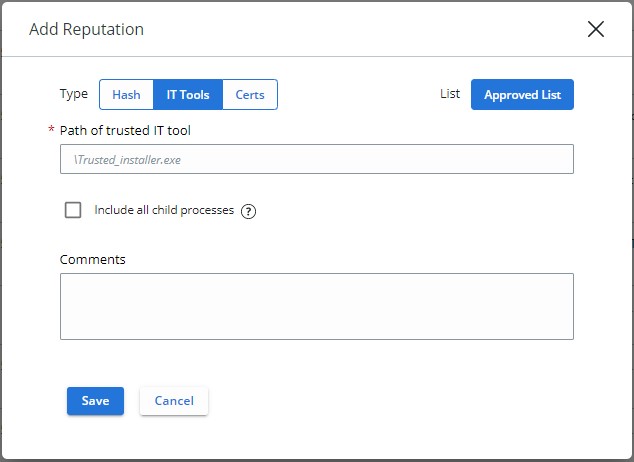The image size is (634, 462).
Task: Cancel adding the reputation
Action: pyautogui.click(x=174, y=401)
